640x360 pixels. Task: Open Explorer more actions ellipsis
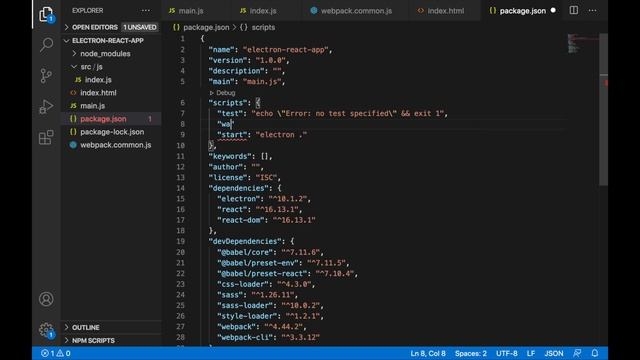click(146, 11)
